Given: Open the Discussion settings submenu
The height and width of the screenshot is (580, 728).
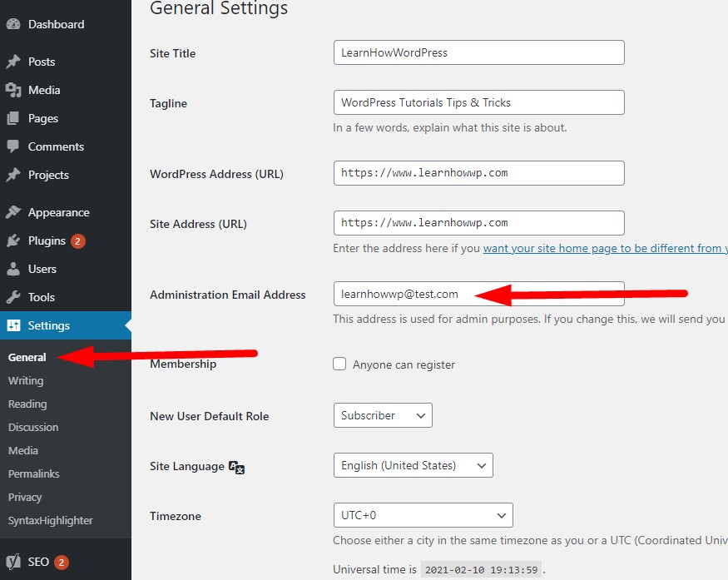Looking at the screenshot, I should pos(33,427).
